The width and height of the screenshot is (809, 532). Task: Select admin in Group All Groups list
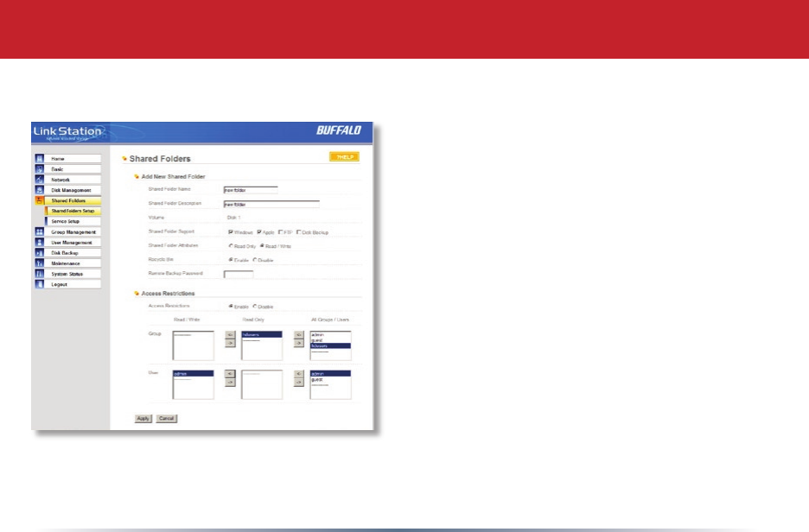tap(330, 335)
